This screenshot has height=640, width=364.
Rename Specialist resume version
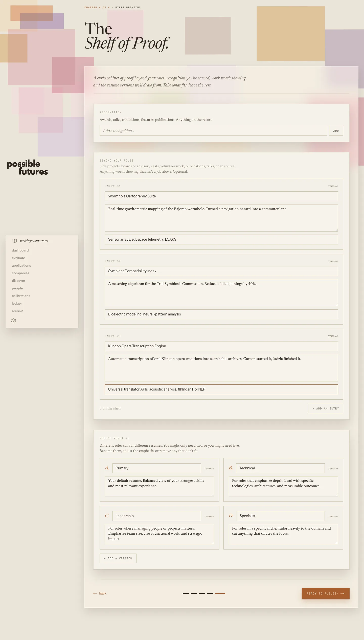pos(280,516)
